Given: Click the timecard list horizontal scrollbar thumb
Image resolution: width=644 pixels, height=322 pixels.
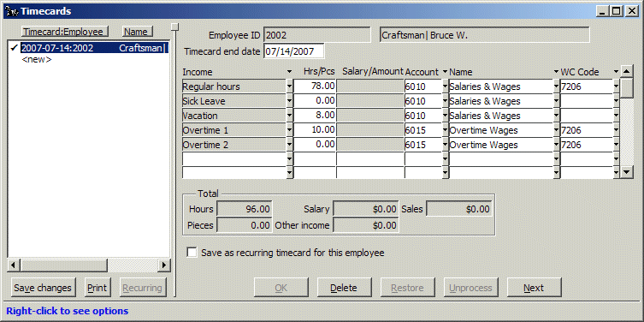Looking at the screenshot, I should [63, 265].
